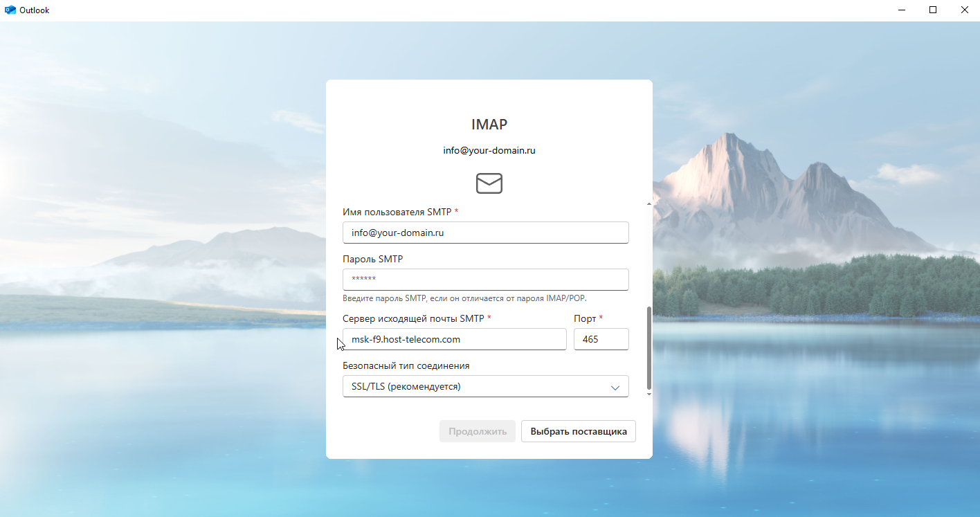
Task: Click the hint about SMTP password differing
Action: pos(464,298)
